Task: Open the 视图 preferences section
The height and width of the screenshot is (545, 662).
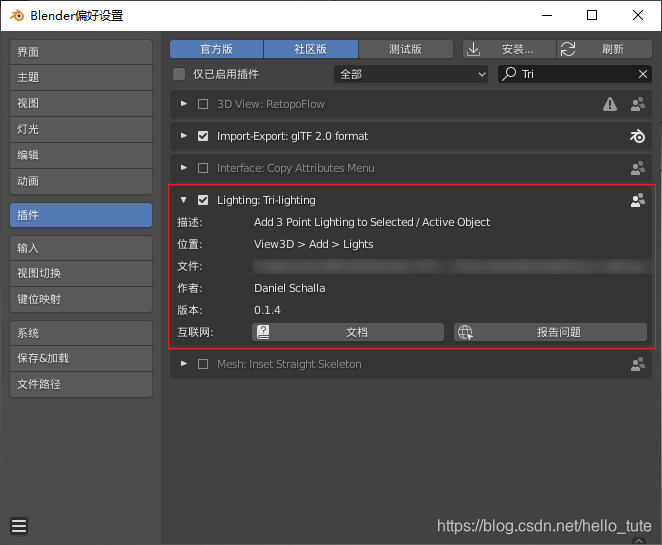Action: click(81, 103)
